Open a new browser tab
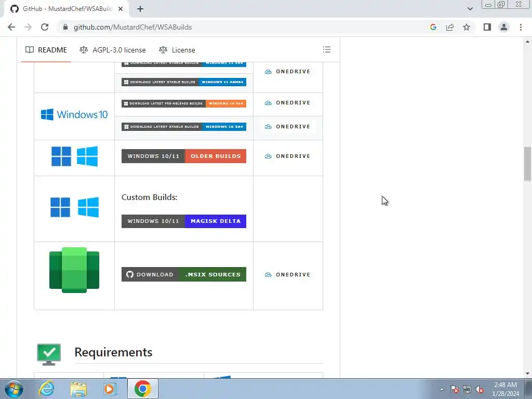Viewport: 532px width, 399px height. 140,9
